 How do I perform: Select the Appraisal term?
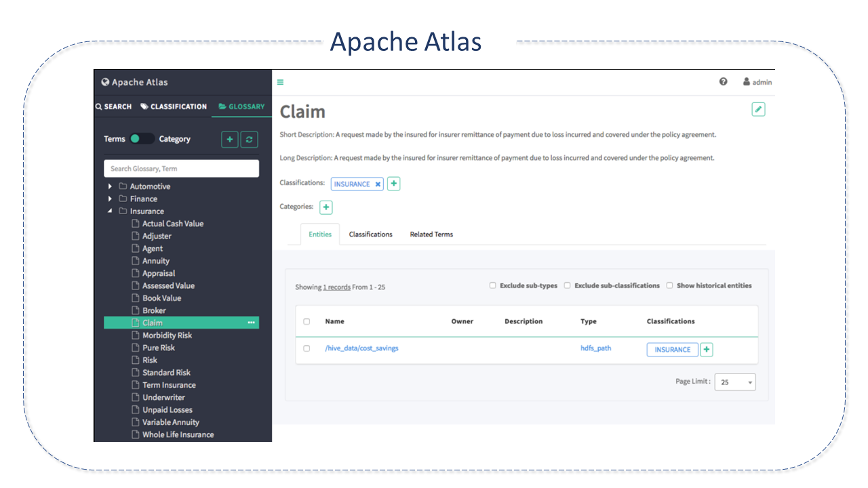point(159,273)
